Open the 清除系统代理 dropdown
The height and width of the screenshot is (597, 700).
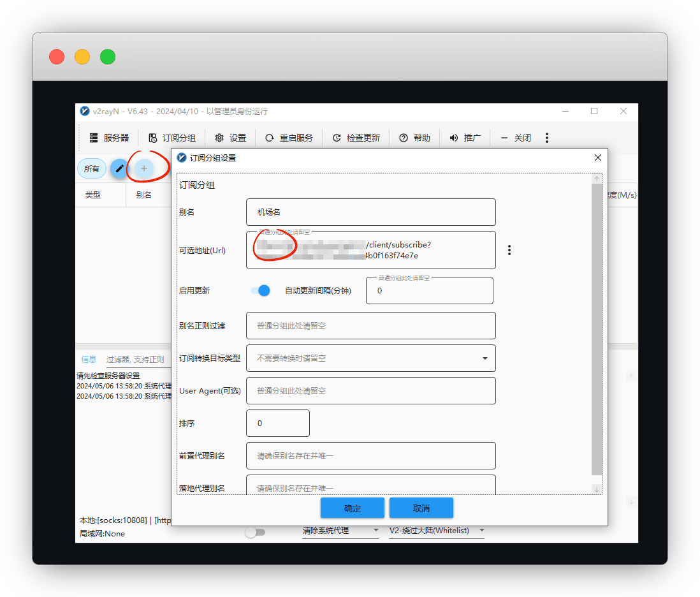(340, 531)
